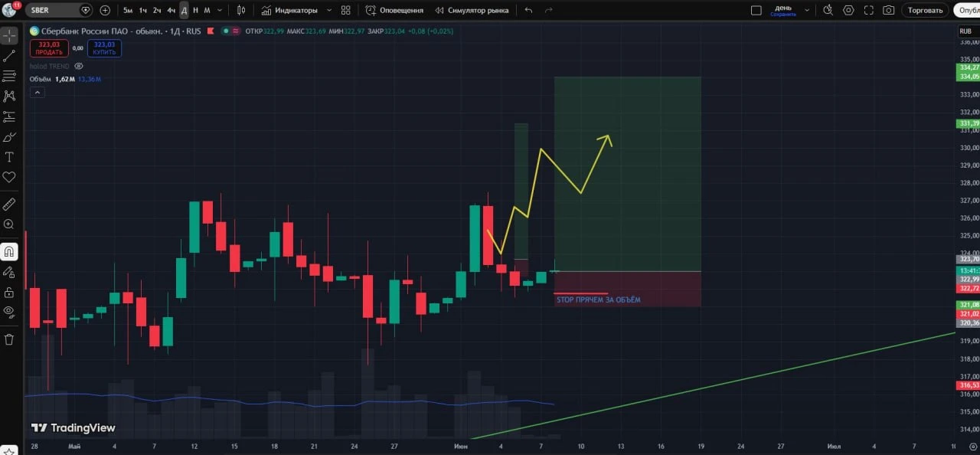The width and height of the screenshot is (980, 455).
Task: Activate the zoom in tool
Action: click(x=9, y=224)
